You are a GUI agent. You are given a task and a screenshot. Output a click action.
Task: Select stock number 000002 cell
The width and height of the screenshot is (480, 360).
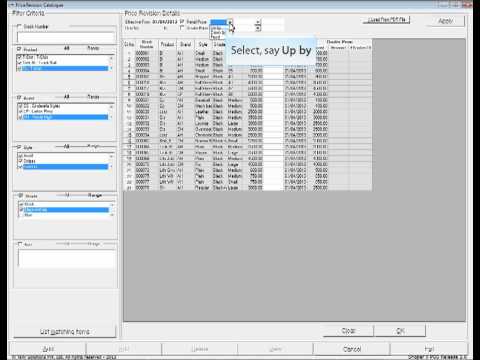[147, 59]
